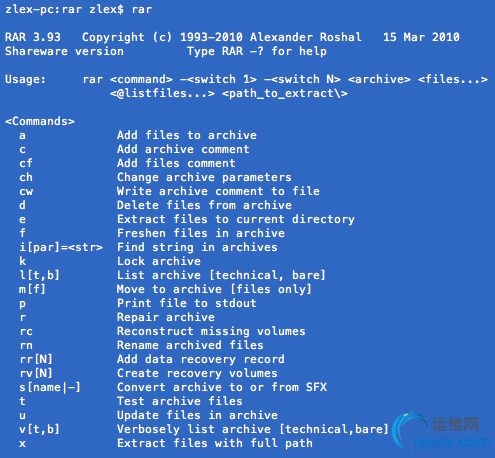Click 'Add files to archive' description
Screen dimensions: 495x458
tap(187, 135)
